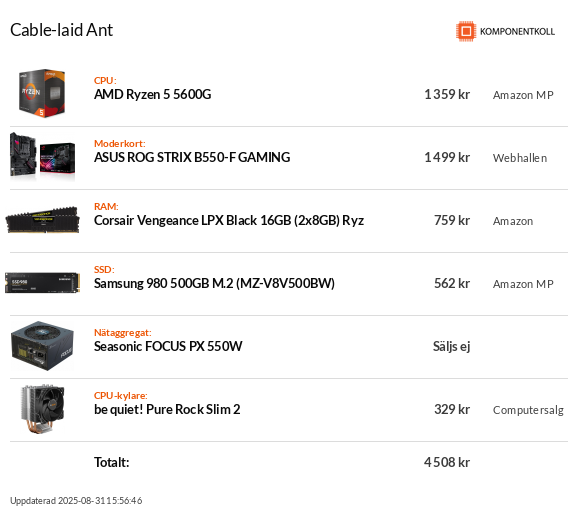Open be quiet! Pure Rock Slim 2 link
This screenshot has width=577, height=514.
pos(167,410)
